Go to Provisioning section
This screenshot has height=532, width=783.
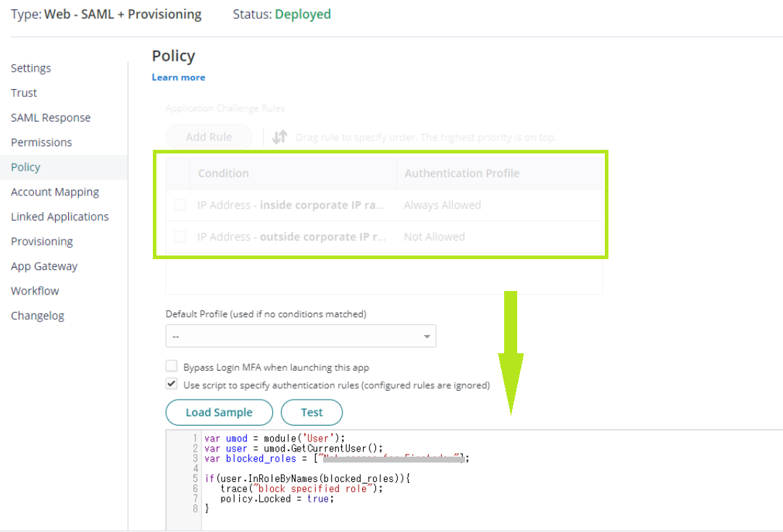(x=42, y=242)
